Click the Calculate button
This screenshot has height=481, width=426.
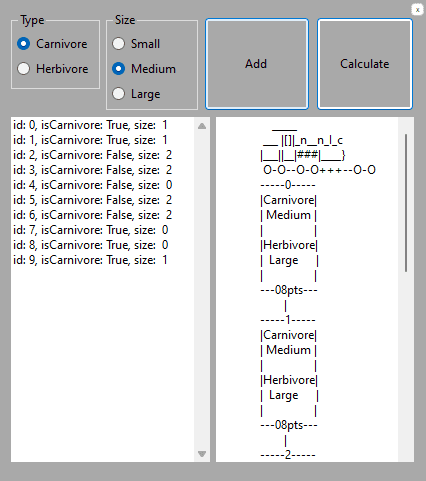[365, 64]
